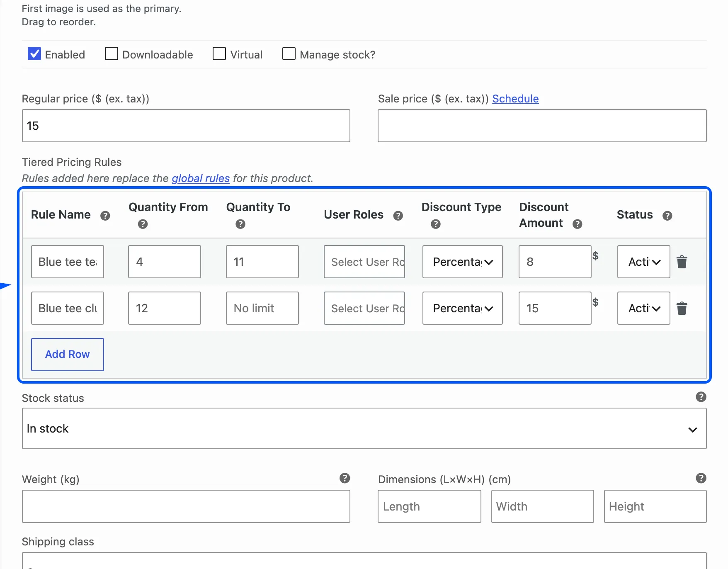Click Select User Roles field in second row
The image size is (728, 569).
[364, 308]
